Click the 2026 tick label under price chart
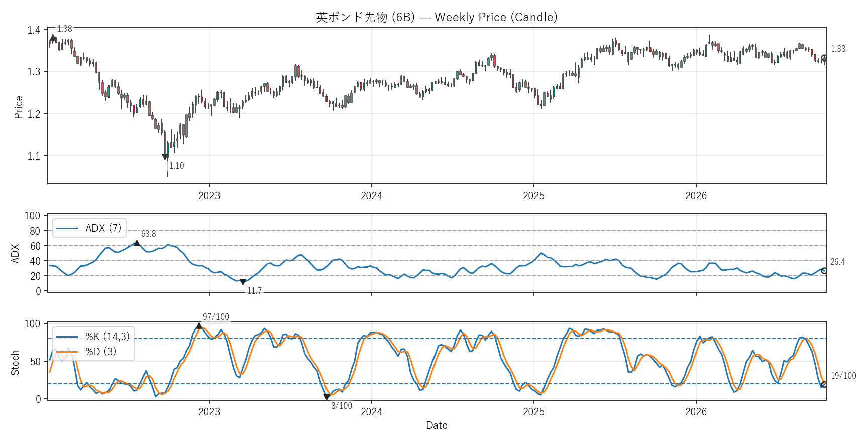868x441 pixels. 696,196
